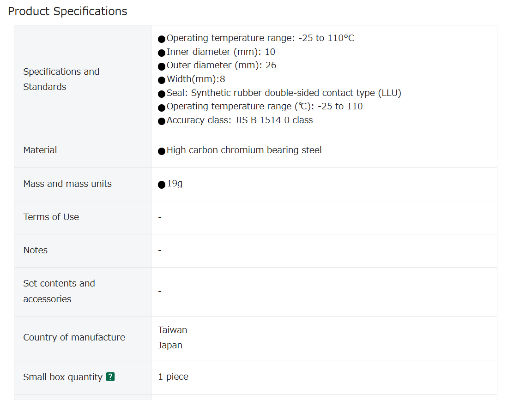Click the Seal: Synthetic rubber LLU line
Viewport: 532px width, 400px height.
coord(279,93)
